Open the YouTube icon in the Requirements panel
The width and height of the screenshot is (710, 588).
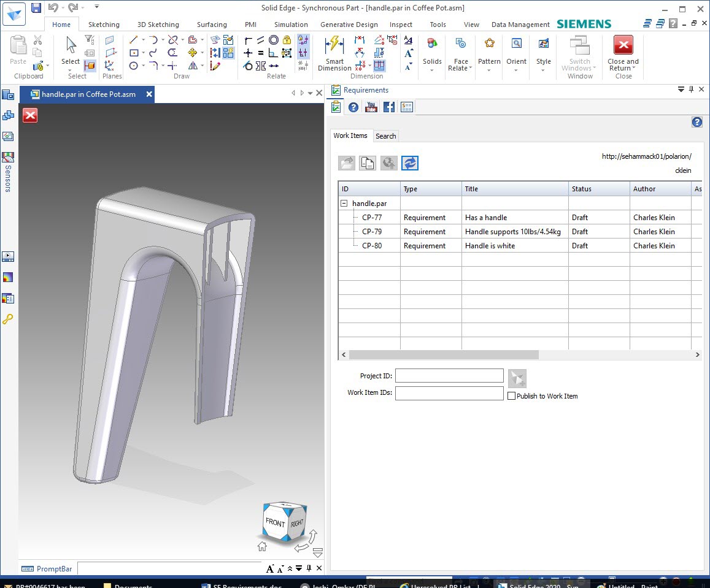click(371, 107)
